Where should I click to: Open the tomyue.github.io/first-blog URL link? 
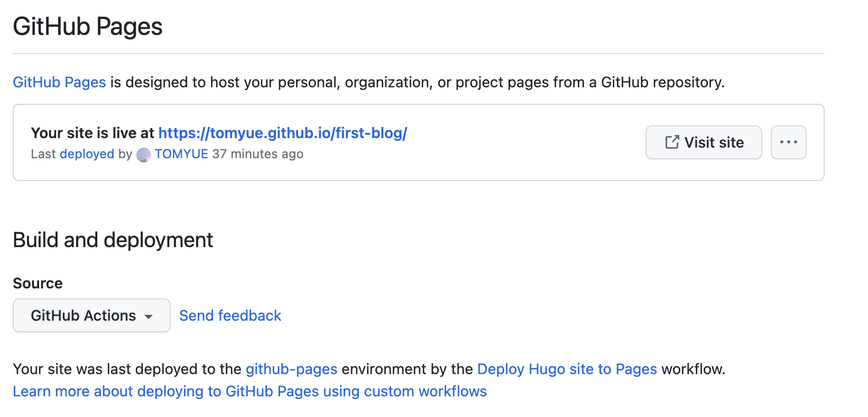tap(282, 133)
